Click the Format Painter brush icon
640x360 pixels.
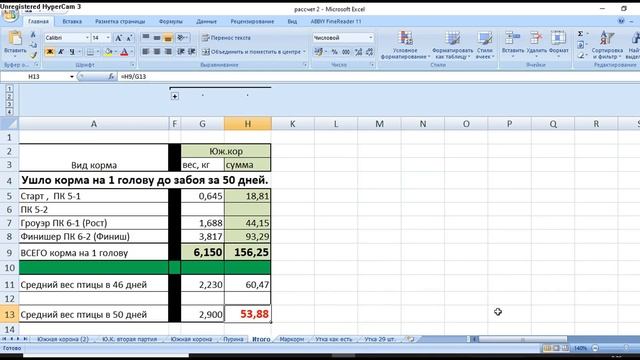[x=33, y=54]
